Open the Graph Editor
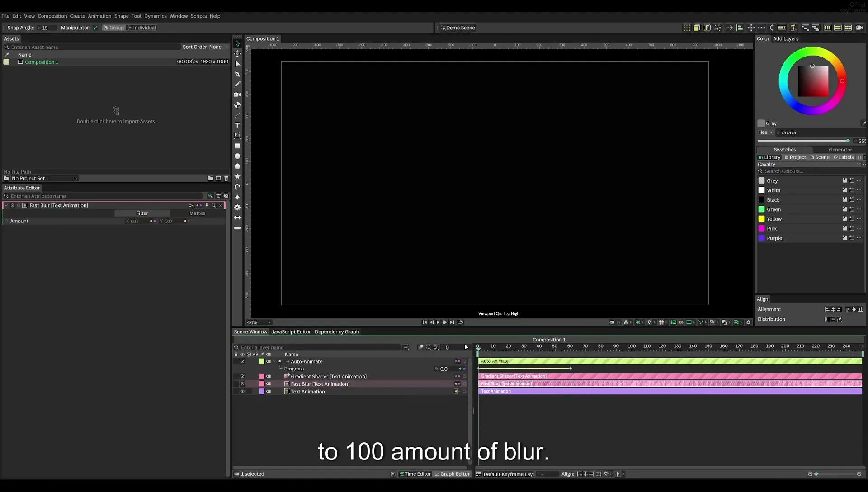868x492 pixels. click(x=452, y=474)
